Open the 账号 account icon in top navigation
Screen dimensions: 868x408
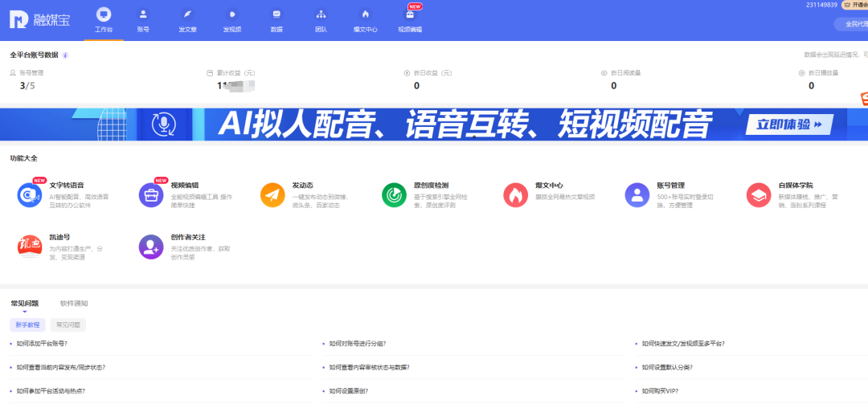coord(143,14)
